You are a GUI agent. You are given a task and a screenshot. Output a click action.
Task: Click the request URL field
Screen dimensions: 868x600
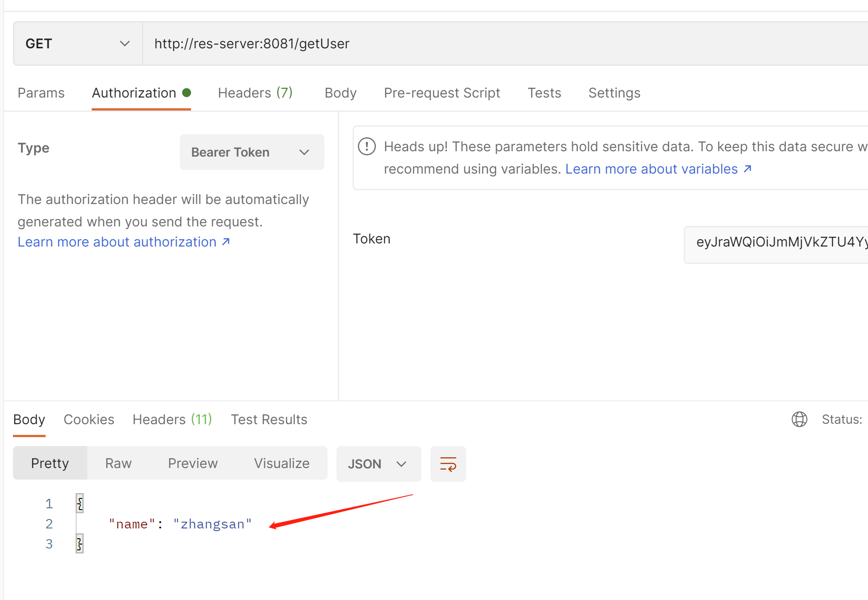(492, 44)
